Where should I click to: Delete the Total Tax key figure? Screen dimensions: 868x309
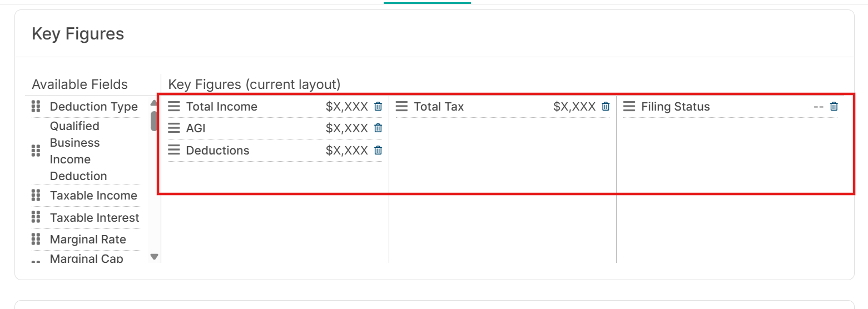606,106
